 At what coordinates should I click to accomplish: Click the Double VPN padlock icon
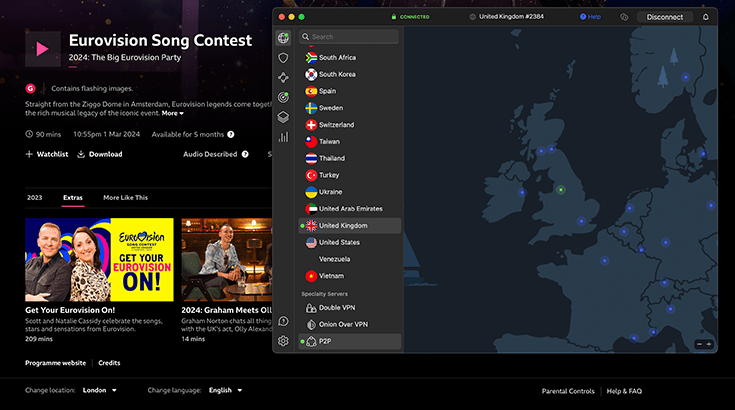[x=311, y=308]
